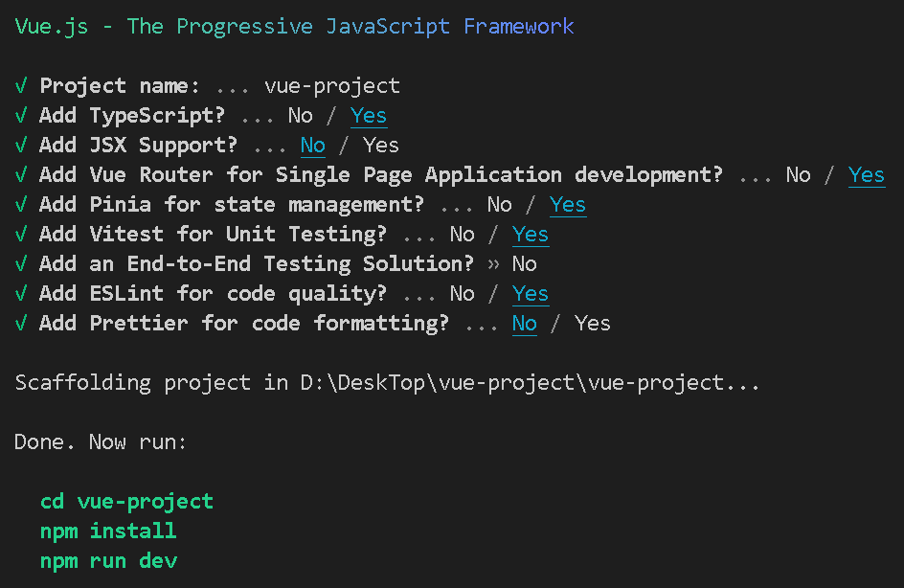Click the Vue.js Progressive JavaScript Framework title

coord(294,27)
